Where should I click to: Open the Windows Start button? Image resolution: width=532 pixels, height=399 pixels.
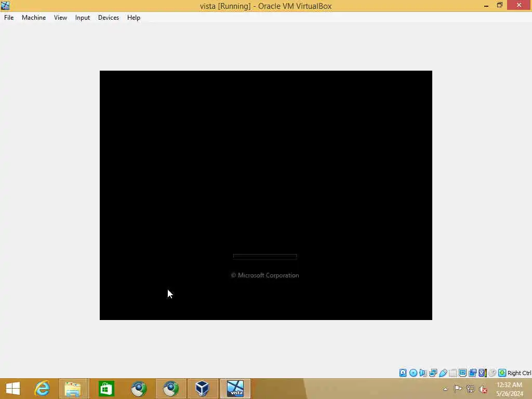pyautogui.click(x=13, y=389)
